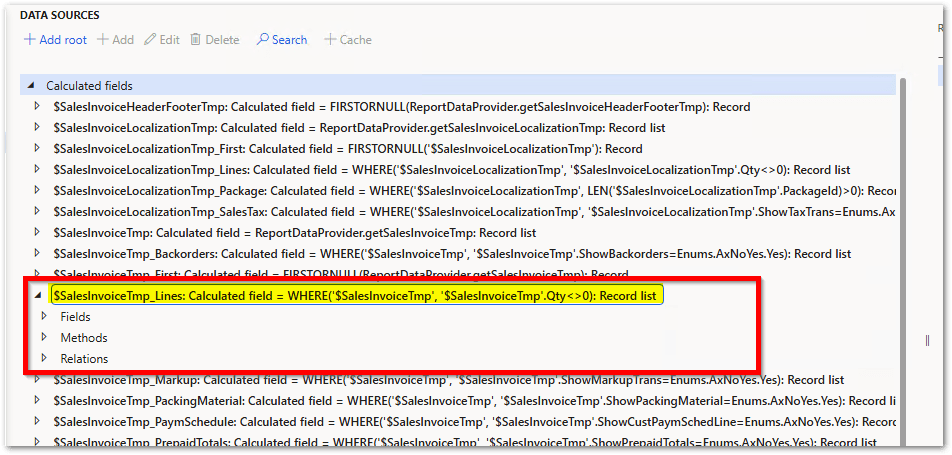Click the Add root plus icon
This screenshot has height=455, width=952.
30,40
